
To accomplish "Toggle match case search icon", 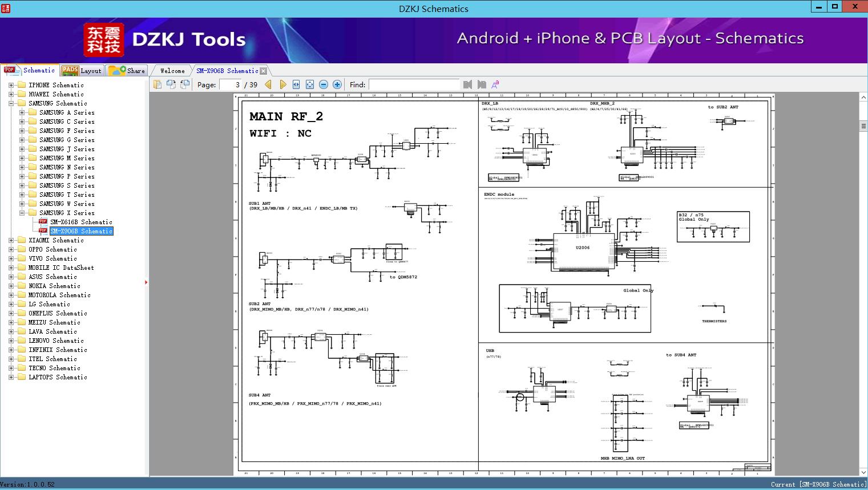I will pyautogui.click(x=495, y=84).
